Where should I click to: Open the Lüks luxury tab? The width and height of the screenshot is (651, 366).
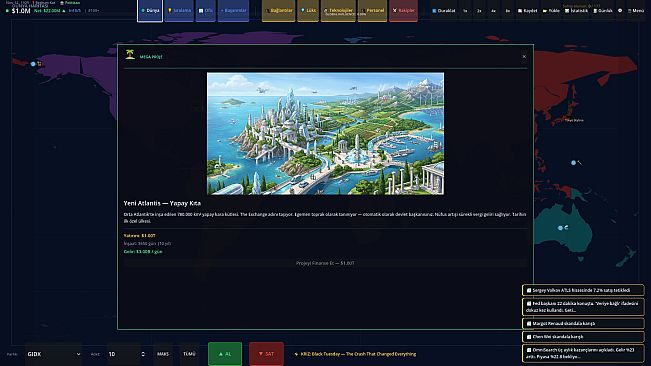point(308,10)
